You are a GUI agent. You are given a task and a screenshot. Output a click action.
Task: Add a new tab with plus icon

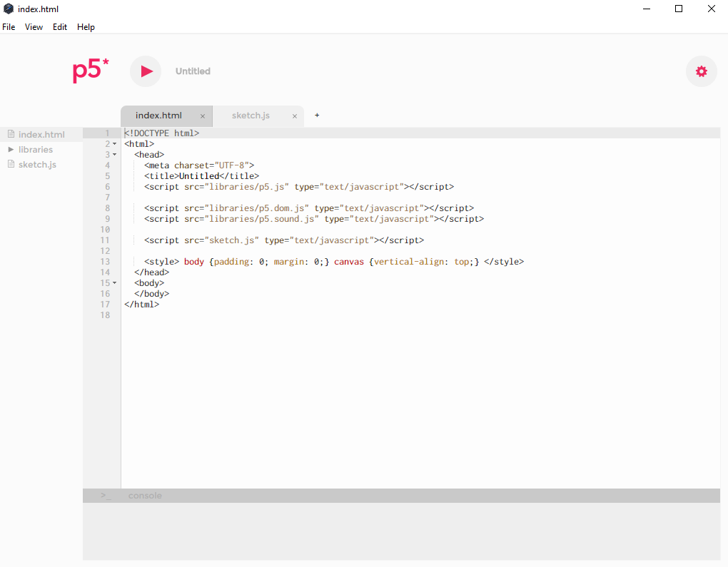coord(317,115)
